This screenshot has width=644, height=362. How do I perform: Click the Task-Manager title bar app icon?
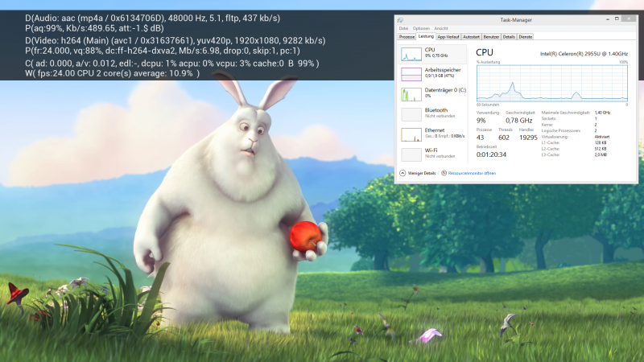coord(400,19)
